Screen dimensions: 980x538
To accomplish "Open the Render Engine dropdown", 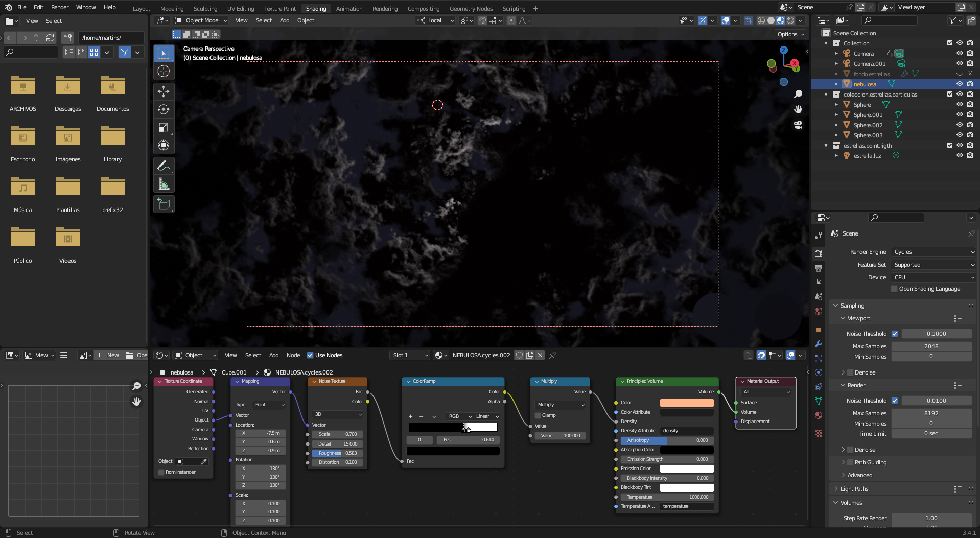I will pos(934,252).
